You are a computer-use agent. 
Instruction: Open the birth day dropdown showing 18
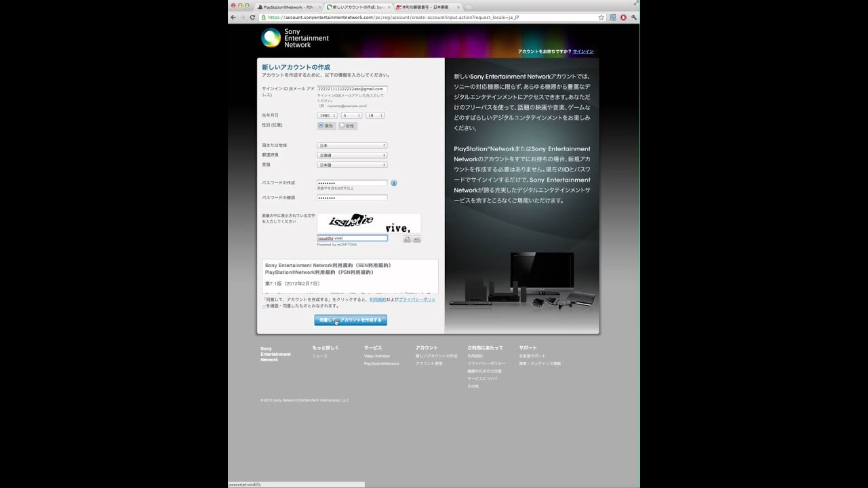(375, 115)
